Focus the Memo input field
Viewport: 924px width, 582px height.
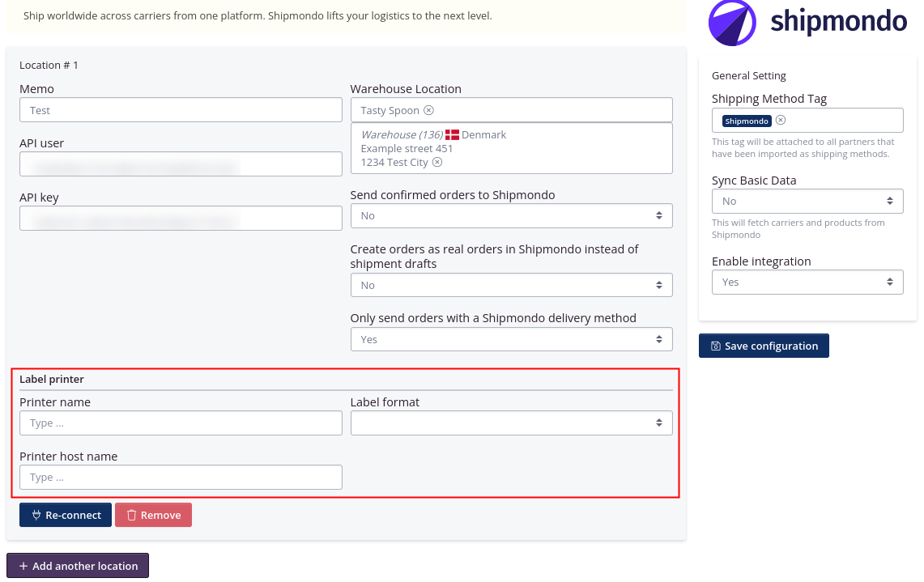pos(181,111)
